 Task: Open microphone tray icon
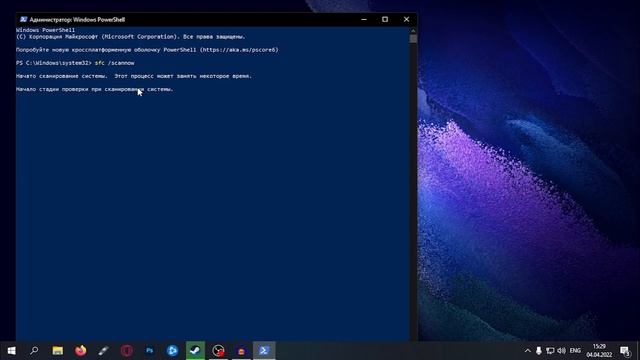pyautogui.click(x=539, y=351)
